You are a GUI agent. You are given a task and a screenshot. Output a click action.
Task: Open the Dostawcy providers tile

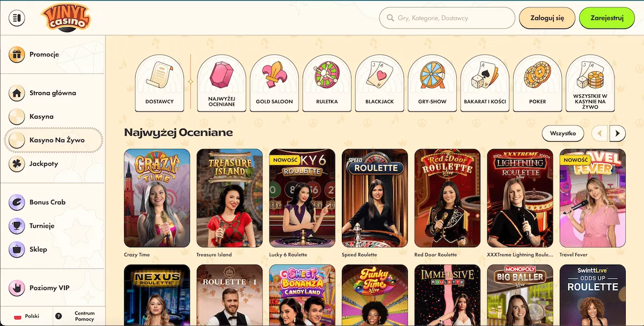159,83
